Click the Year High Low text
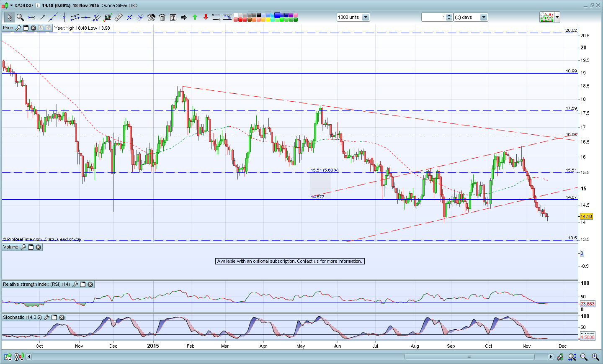Viewport: 603px width, 364px height. tap(82, 28)
